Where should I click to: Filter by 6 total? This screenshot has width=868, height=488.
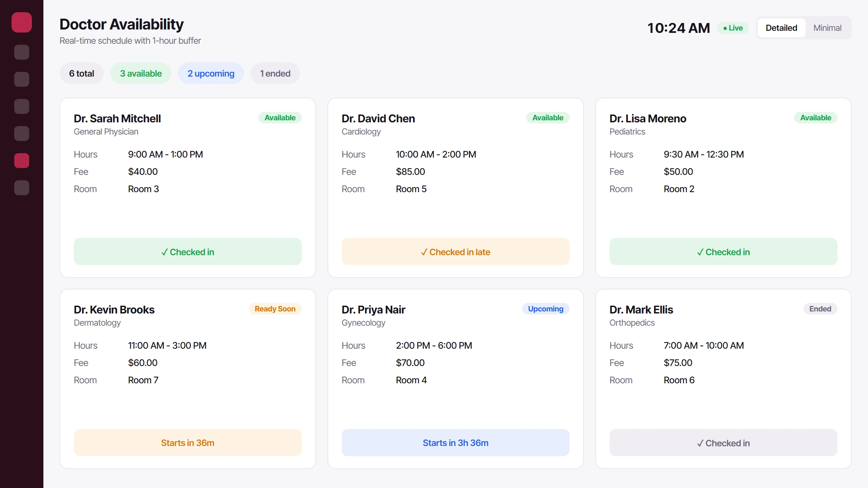(x=82, y=73)
